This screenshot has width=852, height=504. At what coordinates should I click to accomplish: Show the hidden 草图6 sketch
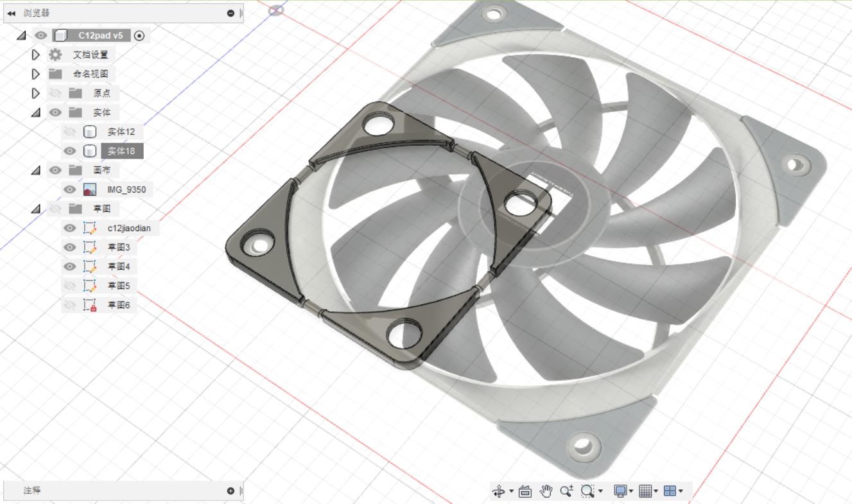coord(70,305)
